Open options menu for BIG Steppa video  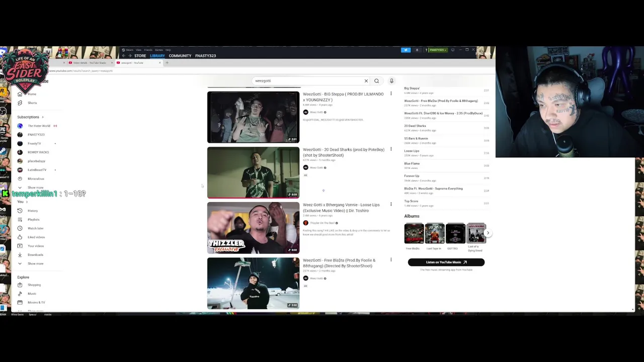(391, 94)
